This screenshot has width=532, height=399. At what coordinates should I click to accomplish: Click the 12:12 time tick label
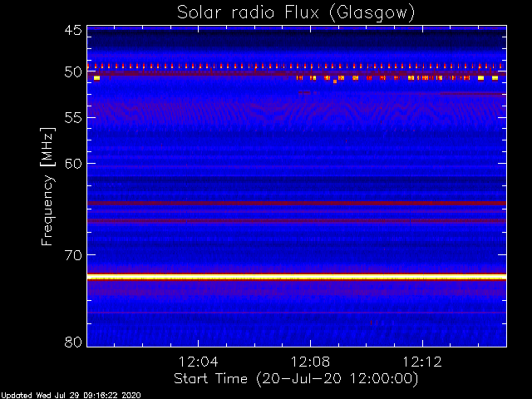click(x=422, y=362)
